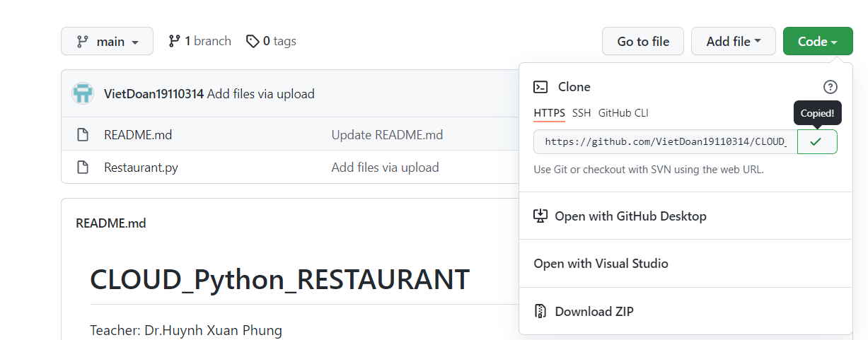Click the CLOUD_Python_RESTAURANT heading

(x=279, y=279)
